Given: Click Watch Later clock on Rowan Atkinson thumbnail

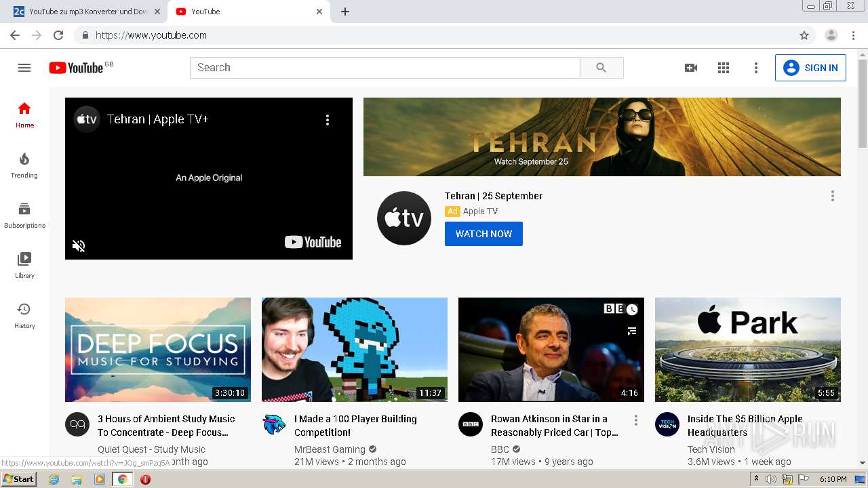Looking at the screenshot, I should 632,310.
